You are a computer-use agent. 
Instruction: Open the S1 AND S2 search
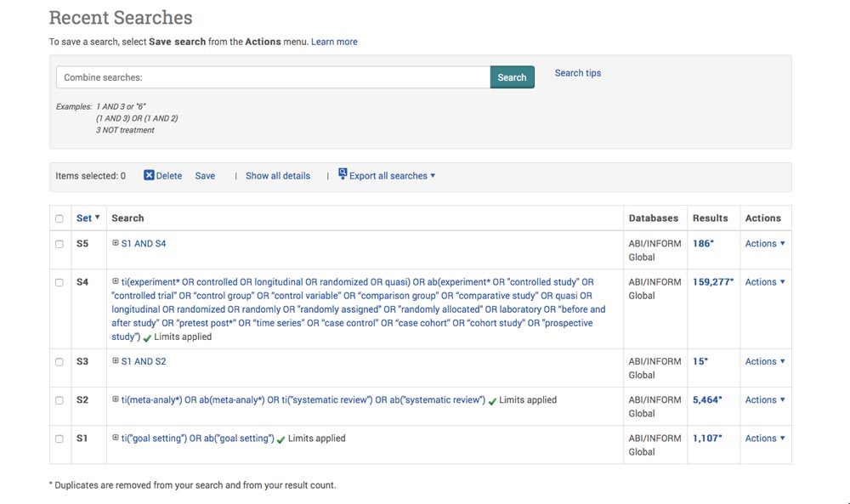coord(144,361)
